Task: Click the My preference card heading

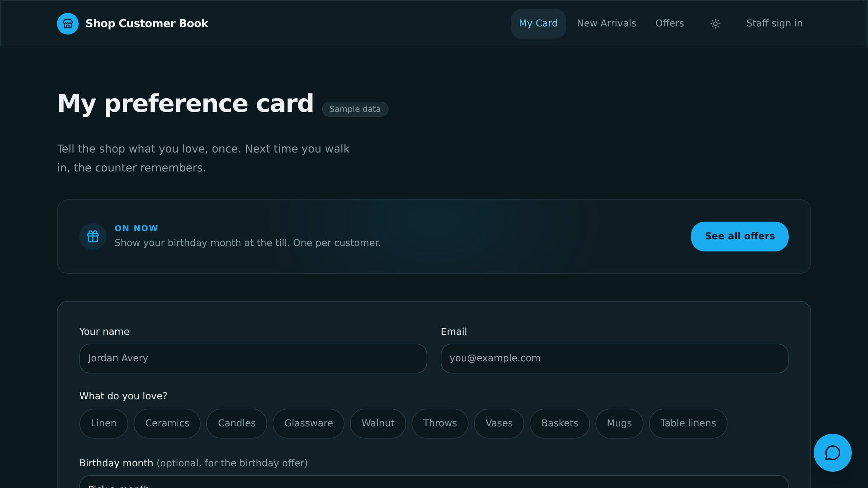Action: click(185, 103)
